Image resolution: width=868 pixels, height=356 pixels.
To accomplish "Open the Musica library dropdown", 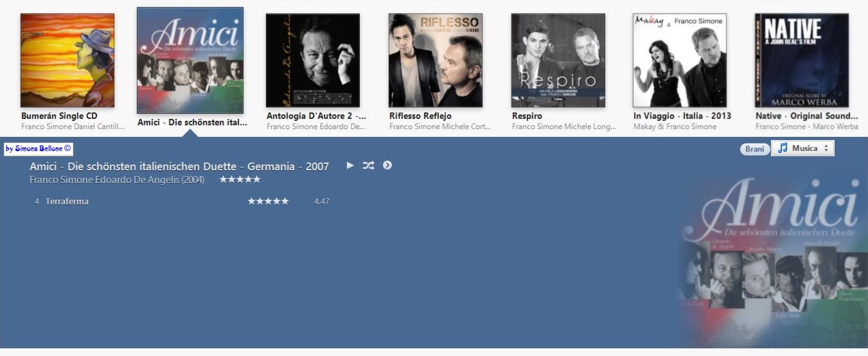I will pos(803,148).
